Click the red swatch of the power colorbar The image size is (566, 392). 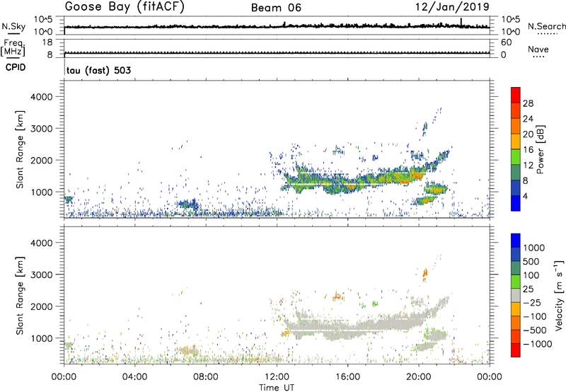pos(516,95)
